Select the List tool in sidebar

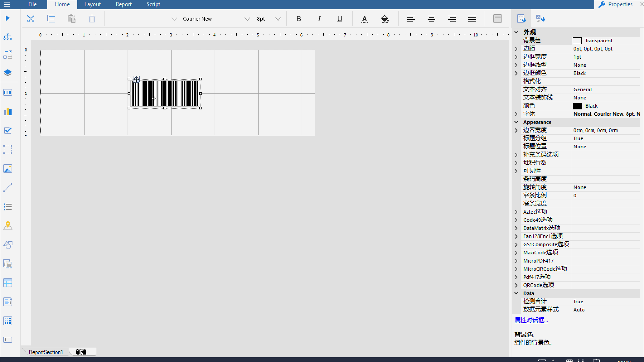[8, 207]
